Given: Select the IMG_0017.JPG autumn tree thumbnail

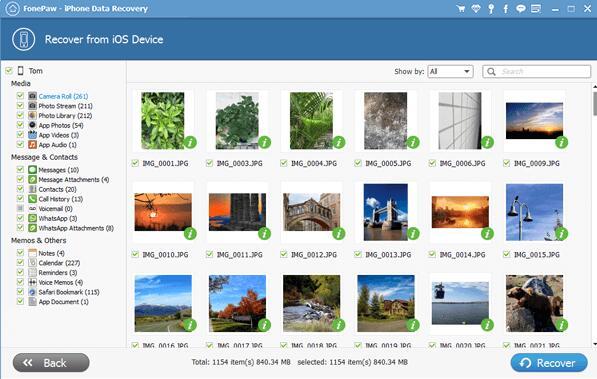Looking at the screenshot, I should click(237, 303).
